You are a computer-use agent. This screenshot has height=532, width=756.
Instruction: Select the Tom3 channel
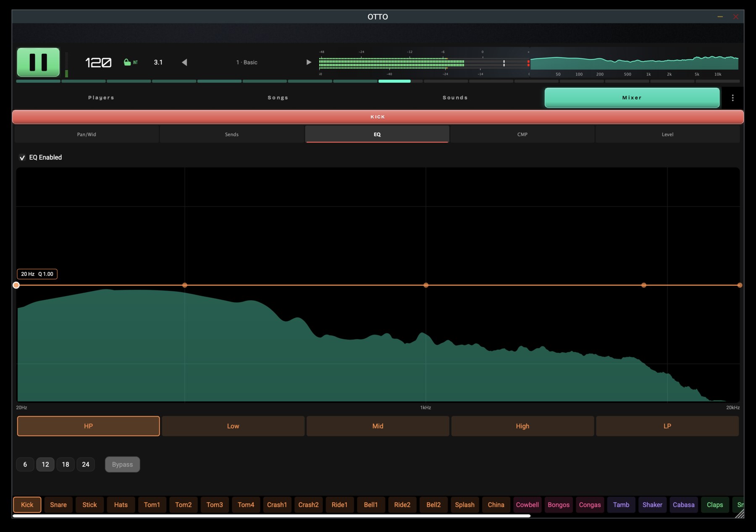215,505
